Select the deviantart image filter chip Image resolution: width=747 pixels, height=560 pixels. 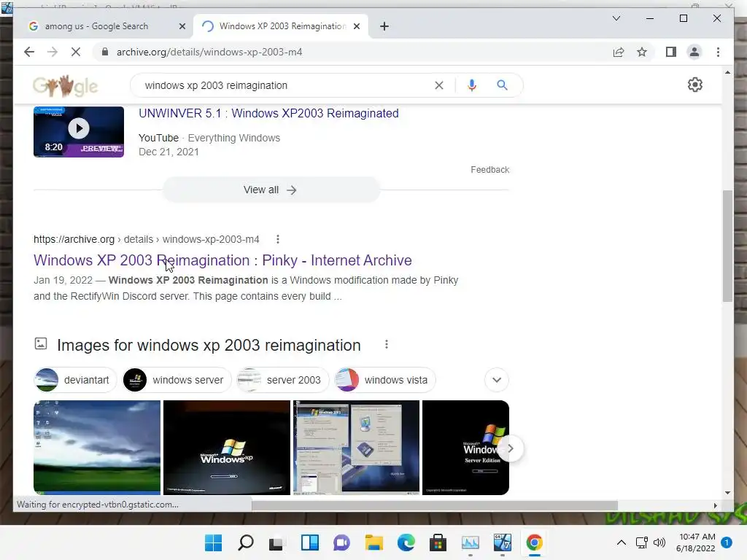75,380
